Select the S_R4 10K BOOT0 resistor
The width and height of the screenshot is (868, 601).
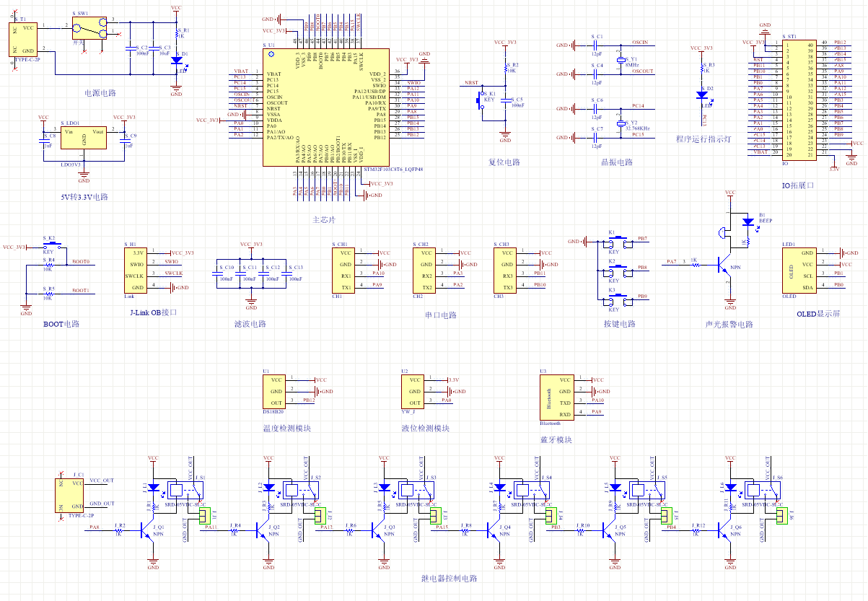(x=49, y=264)
